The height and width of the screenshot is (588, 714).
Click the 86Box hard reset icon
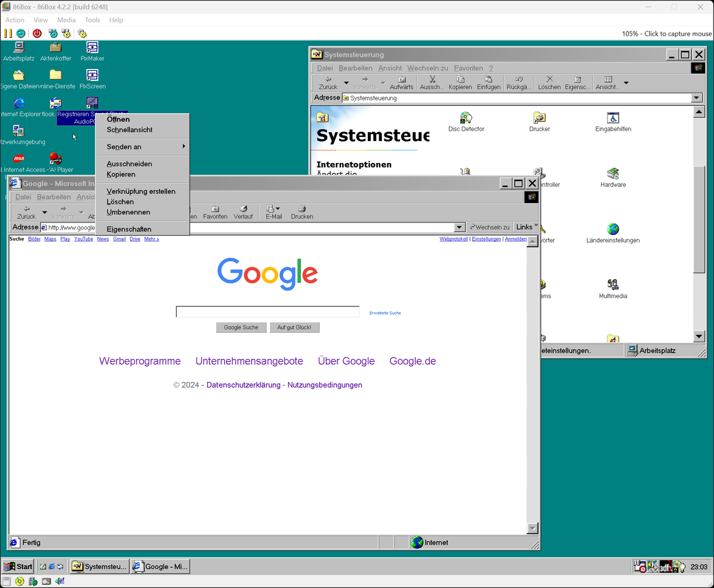[x=21, y=33]
